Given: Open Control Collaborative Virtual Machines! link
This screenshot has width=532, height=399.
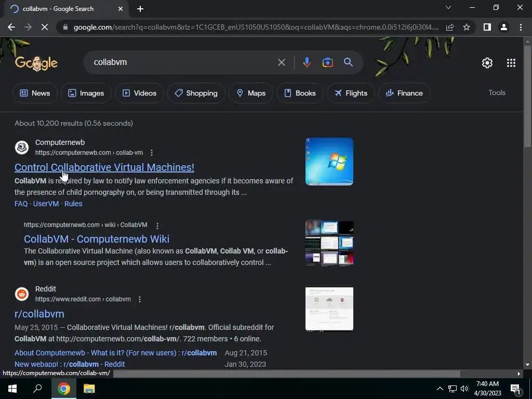Looking at the screenshot, I should (x=104, y=167).
